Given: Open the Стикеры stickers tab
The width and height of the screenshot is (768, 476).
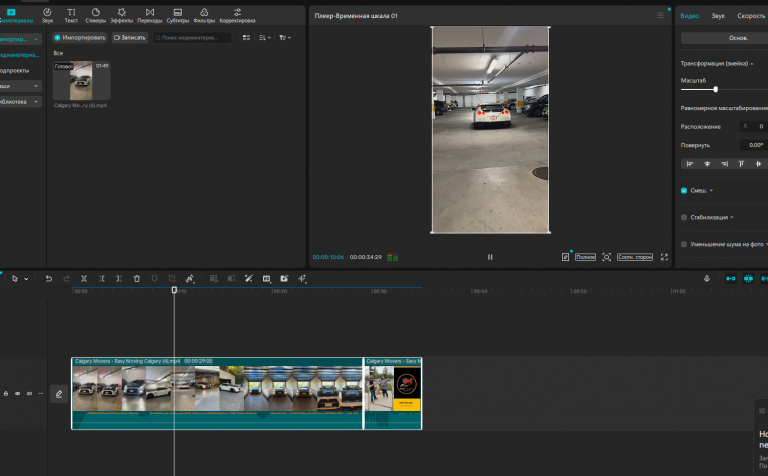Looking at the screenshot, I should click(96, 15).
